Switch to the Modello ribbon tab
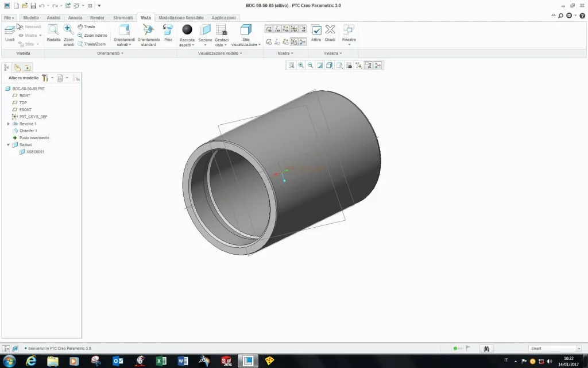Viewport: 588px width, 368px height. (x=31, y=18)
